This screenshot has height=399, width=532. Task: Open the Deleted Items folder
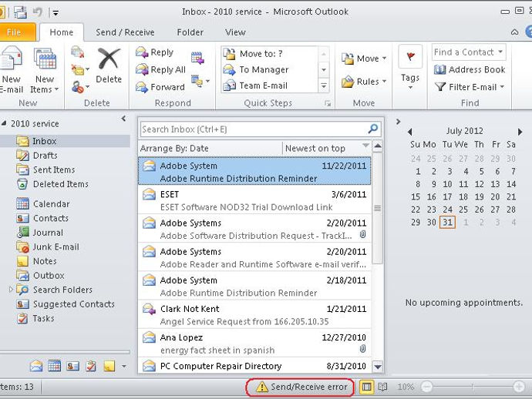tap(60, 184)
